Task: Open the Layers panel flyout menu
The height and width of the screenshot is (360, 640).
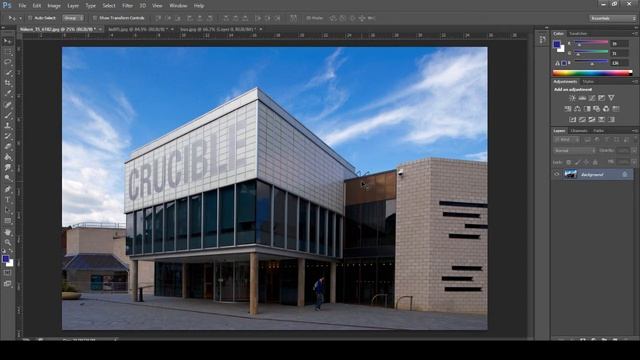Action: [635, 131]
